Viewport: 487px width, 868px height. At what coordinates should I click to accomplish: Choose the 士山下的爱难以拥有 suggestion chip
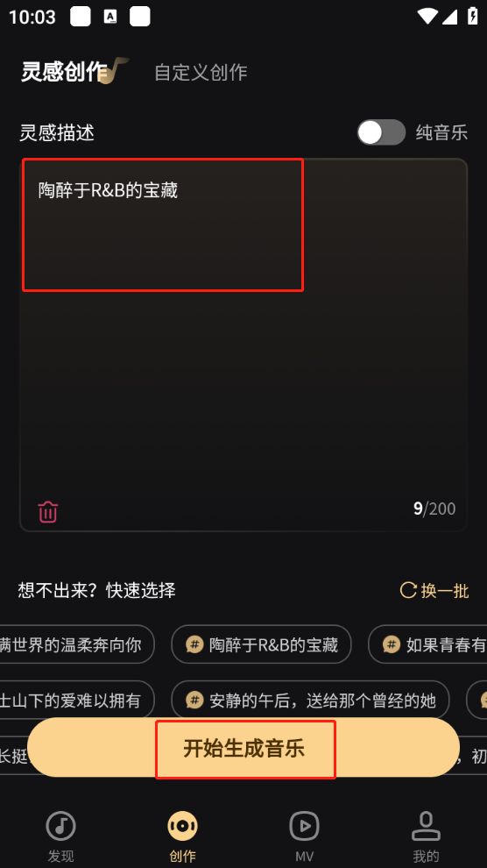coord(76,701)
